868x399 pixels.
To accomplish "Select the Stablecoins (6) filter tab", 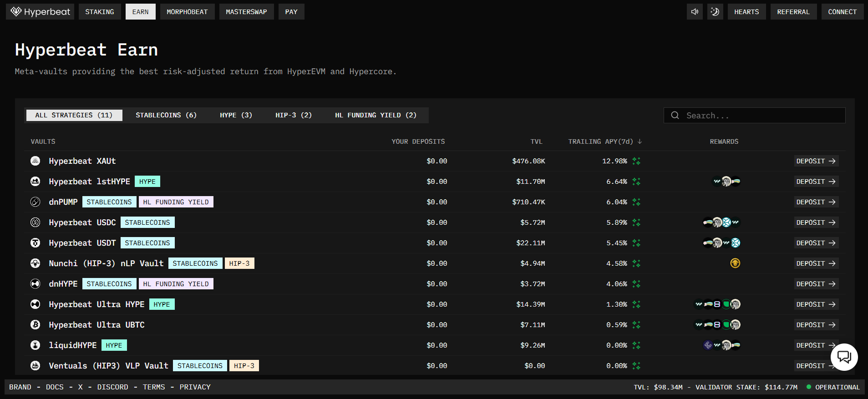I will pos(166,115).
